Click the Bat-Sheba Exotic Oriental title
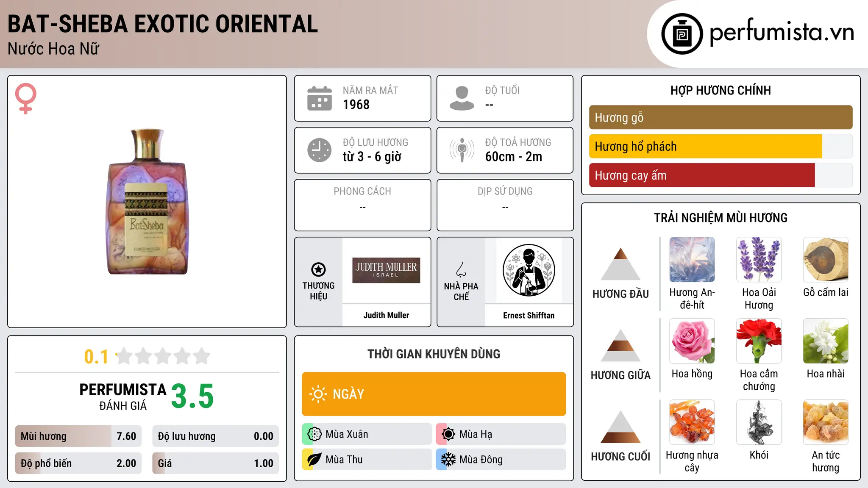This screenshot has height=488, width=868. [x=163, y=24]
